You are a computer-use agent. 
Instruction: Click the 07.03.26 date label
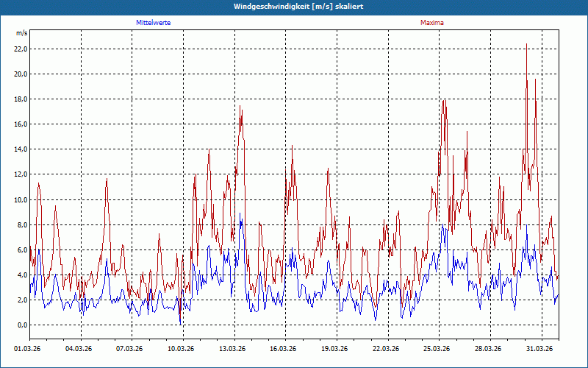[129, 349]
